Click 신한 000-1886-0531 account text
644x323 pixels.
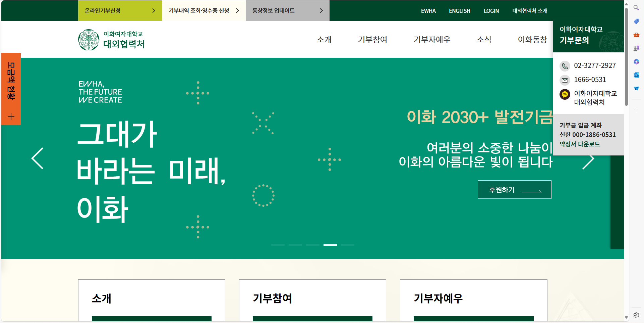coord(588,135)
